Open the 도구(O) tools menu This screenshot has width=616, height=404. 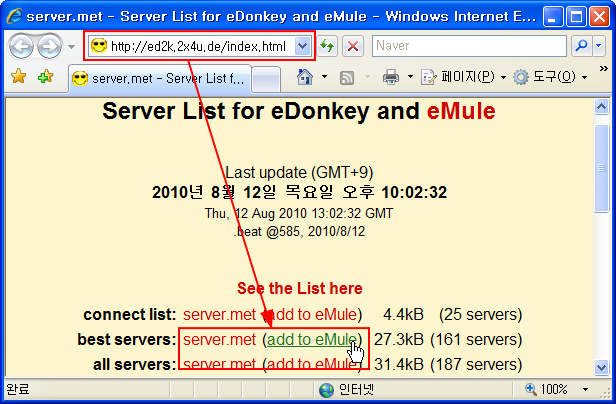(x=550, y=77)
